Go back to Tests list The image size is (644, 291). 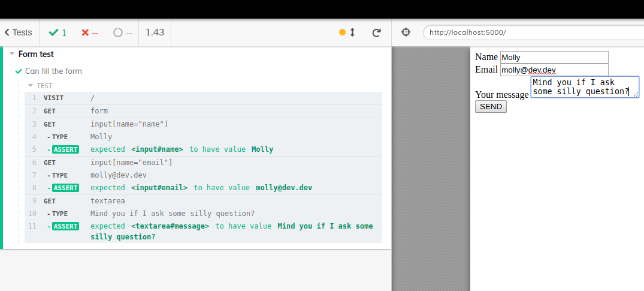coord(18,32)
